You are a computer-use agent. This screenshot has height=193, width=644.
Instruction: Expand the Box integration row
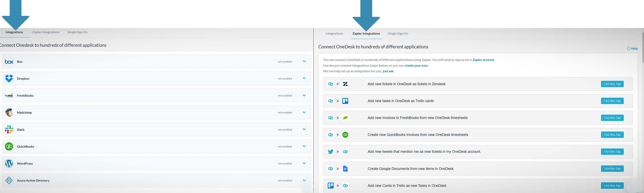pos(304,61)
